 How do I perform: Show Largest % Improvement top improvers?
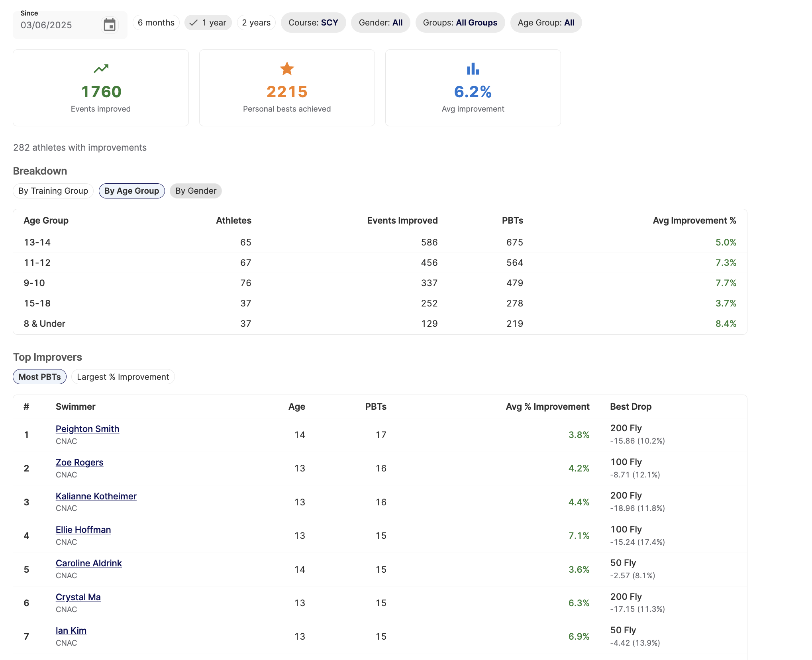[123, 377]
